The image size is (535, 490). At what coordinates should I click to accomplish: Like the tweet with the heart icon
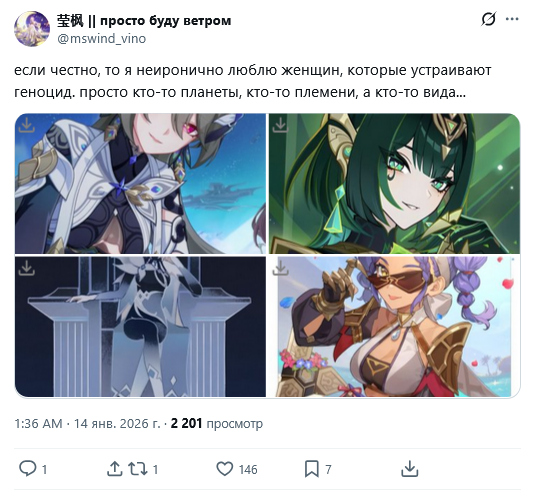[225, 469]
